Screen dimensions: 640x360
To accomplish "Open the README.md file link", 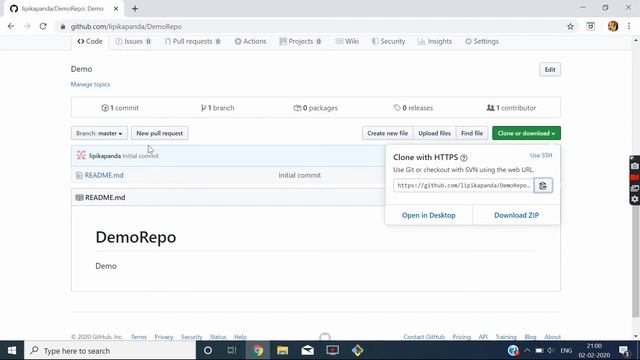I will [x=104, y=175].
